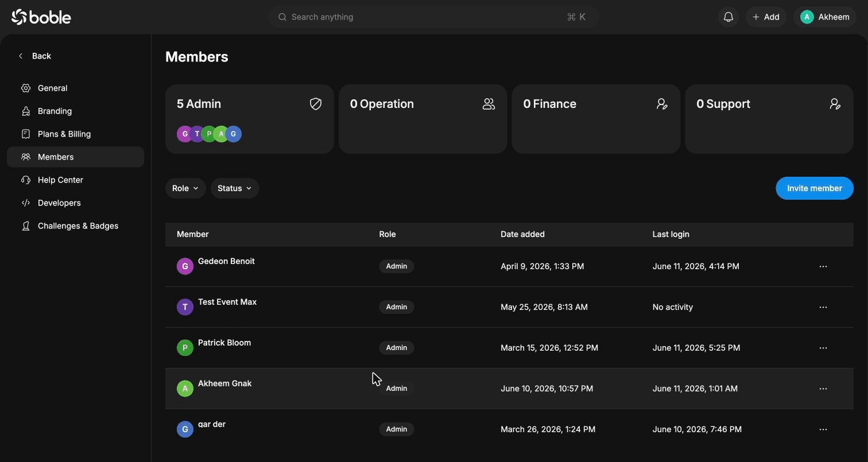Image resolution: width=868 pixels, height=462 pixels.
Task: Click the Member column header
Action: tap(193, 234)
